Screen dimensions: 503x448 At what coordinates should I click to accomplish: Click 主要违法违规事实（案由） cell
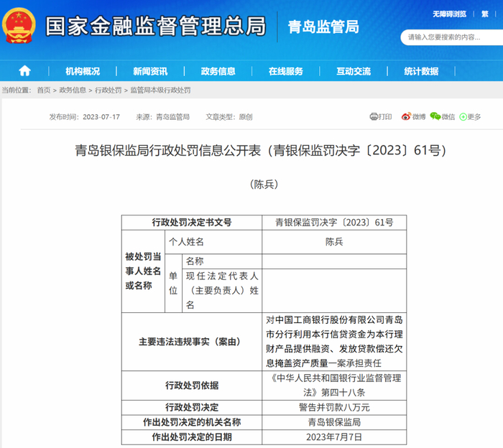(x=192, y=342)
